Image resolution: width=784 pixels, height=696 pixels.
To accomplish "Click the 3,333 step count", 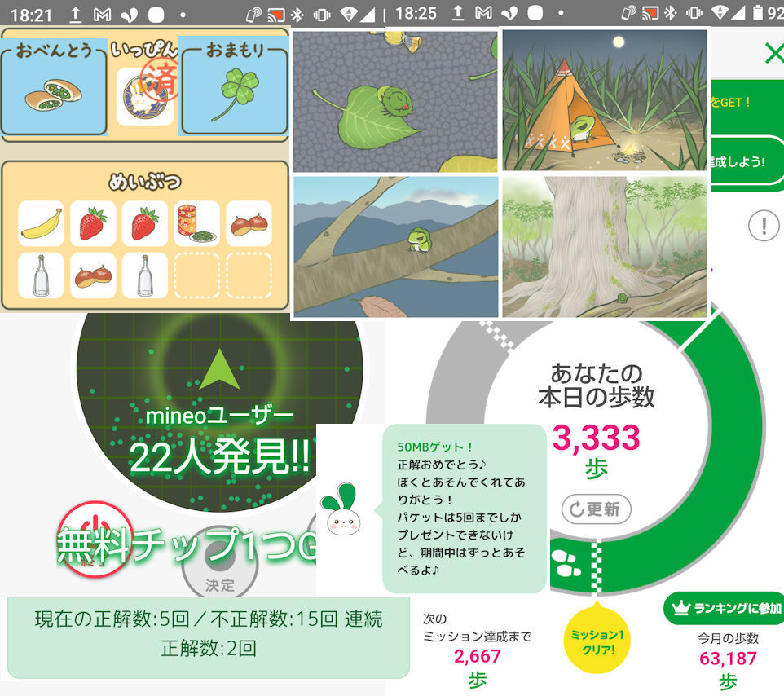I will coord(596,438).
